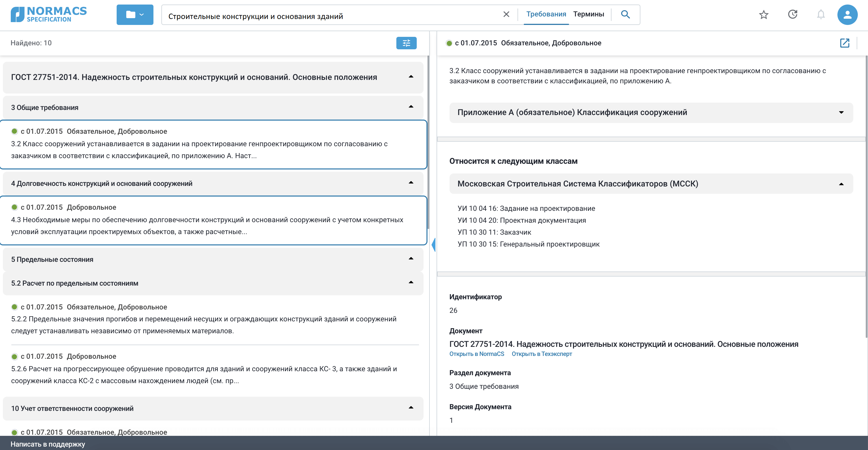The image size is (868, 450).
Task: Click Идентификатор value 26
Action: click(453, 310)
